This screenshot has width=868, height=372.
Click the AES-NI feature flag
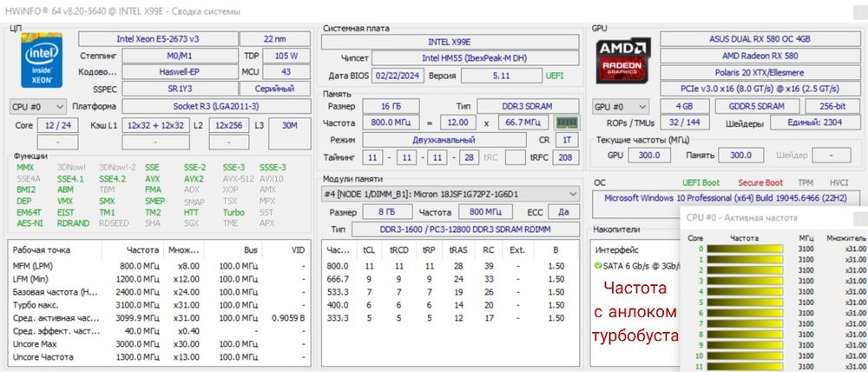click(30, 223)
